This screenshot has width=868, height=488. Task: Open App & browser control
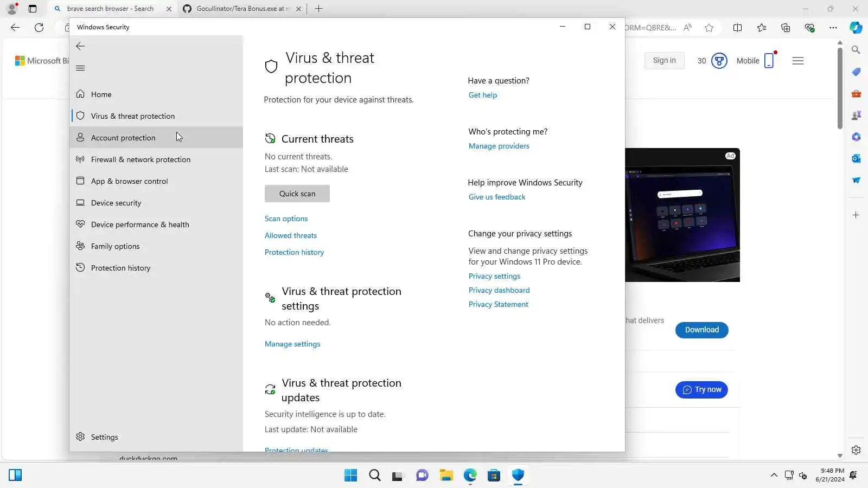coord(156,181)
